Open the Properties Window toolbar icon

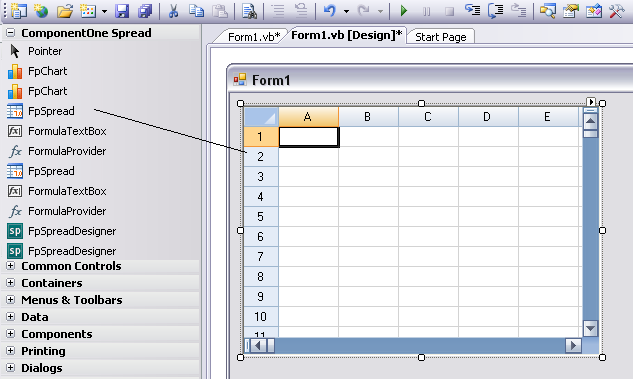(x=571, y=11)
